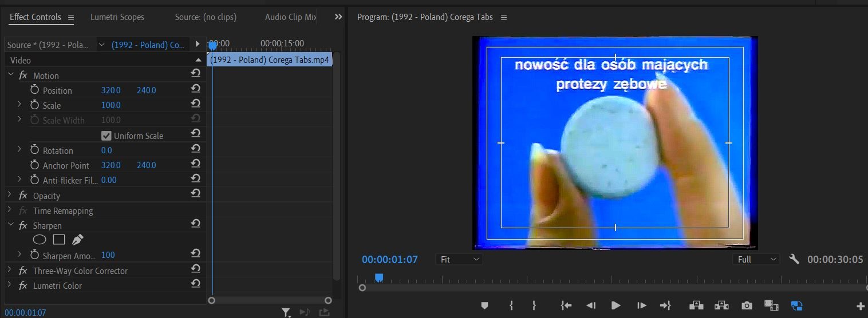Open the Effect Controls filter properties funnel
868x318 pixels.
pos(286,312)
